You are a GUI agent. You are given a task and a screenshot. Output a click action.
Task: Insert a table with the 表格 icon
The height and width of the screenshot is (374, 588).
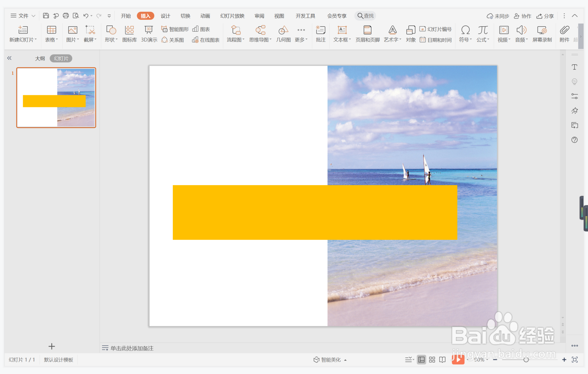coord(51,34)
